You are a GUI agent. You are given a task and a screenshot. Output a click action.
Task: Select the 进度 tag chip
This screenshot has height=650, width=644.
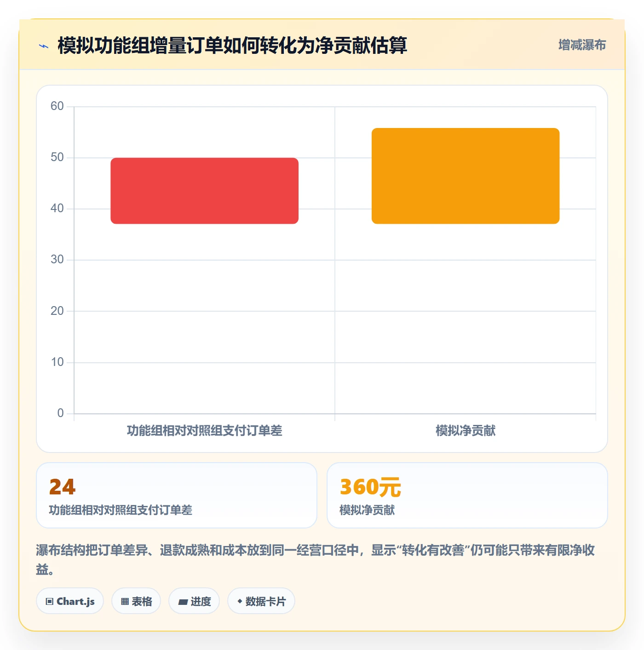[x=194, y=601]
